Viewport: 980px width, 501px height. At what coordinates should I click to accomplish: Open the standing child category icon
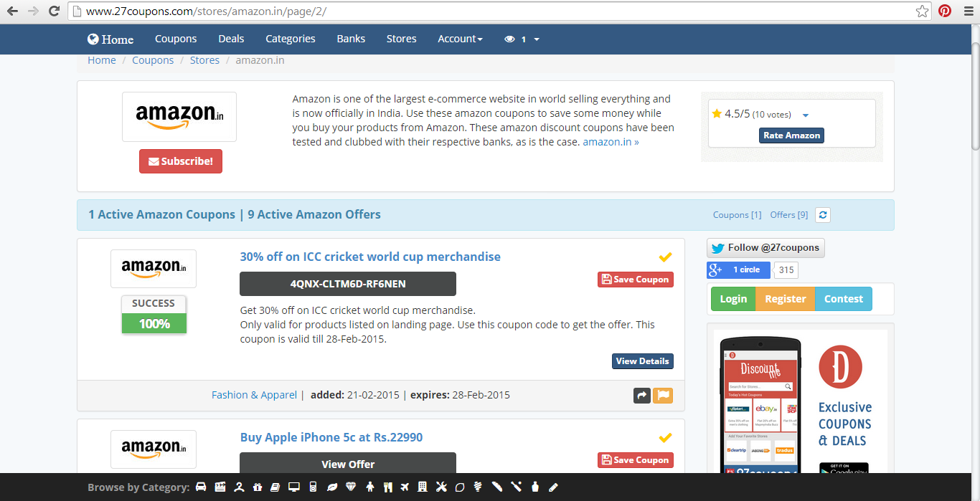pos(370,487)
